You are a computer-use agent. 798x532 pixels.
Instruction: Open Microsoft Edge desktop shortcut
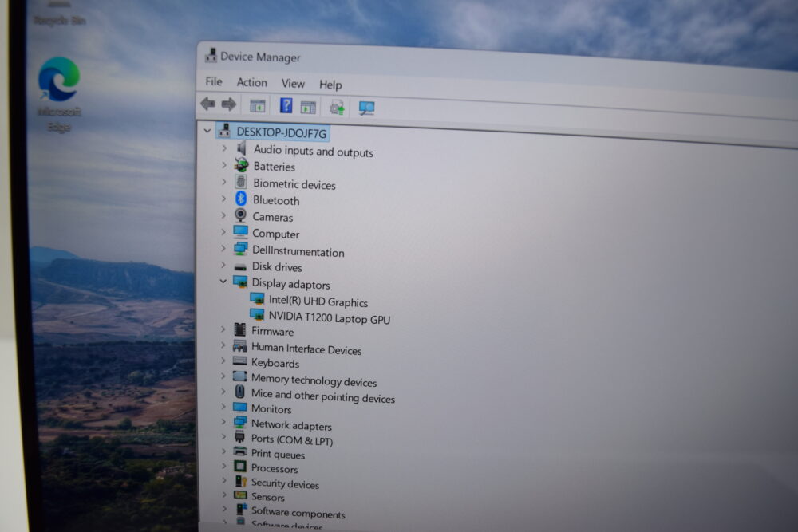coord(59,94)
